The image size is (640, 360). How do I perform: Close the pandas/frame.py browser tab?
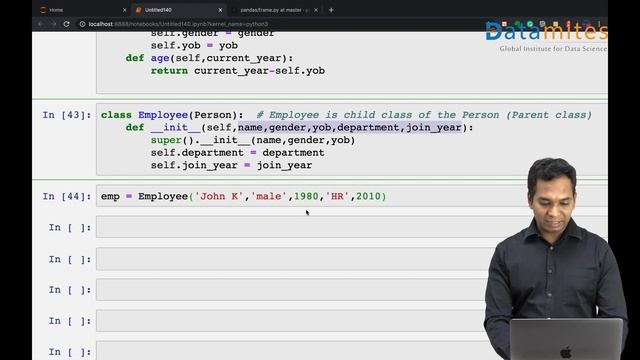click(316, 10)
